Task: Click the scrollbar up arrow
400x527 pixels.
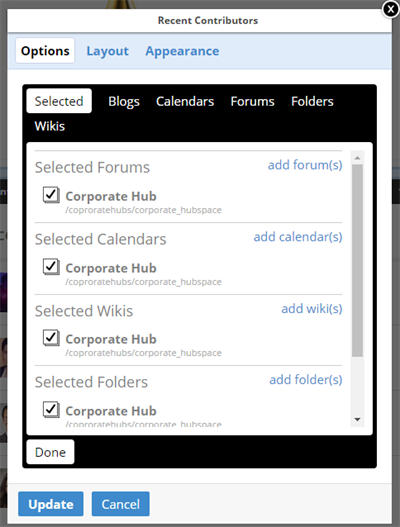Action: pyautogui.click(x=357, y=158)
